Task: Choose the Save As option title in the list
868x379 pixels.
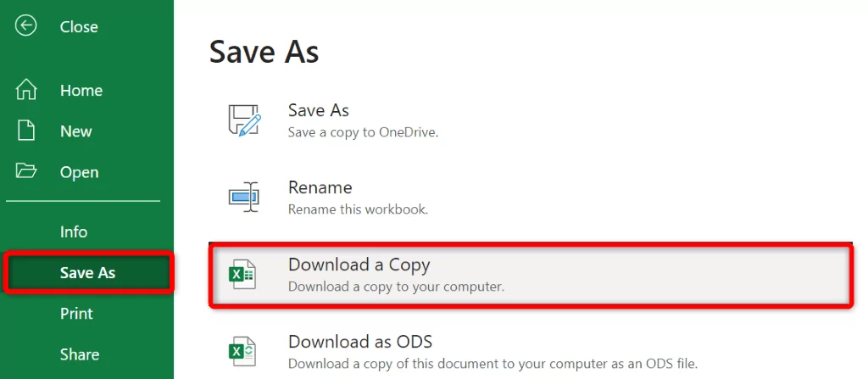Action: tap(319, 110)
